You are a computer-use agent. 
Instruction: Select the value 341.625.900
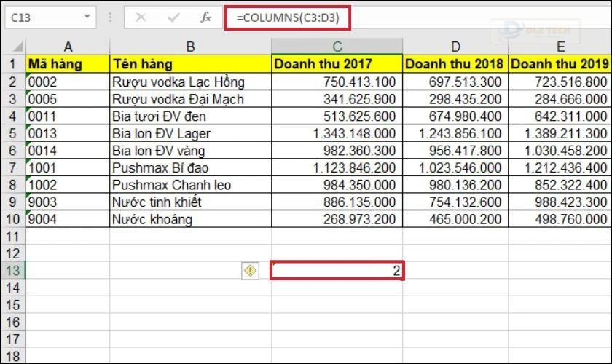click(x=337, y=99)
